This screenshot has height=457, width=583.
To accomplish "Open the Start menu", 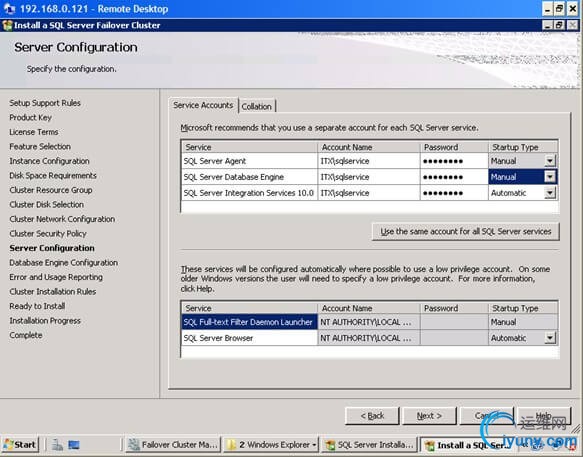I will pos(20,445).
